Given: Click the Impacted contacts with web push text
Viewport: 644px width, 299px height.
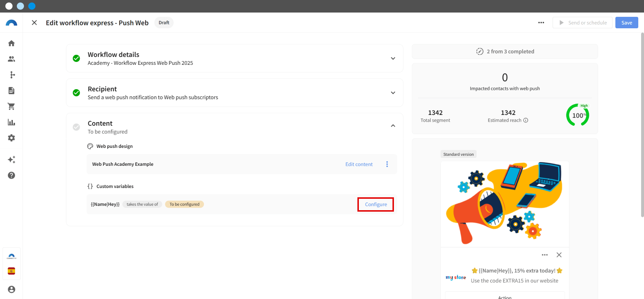Looking at the screenshot, I should tap(505, 88).
